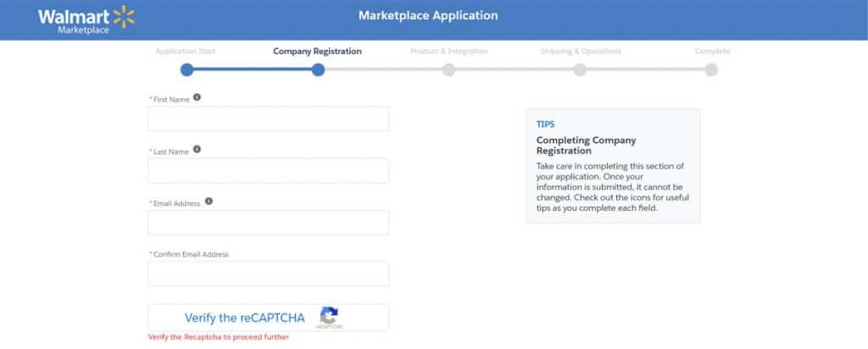Select the Shipping & Operations progress circle

pyautogui.click(x=580, y=70)
